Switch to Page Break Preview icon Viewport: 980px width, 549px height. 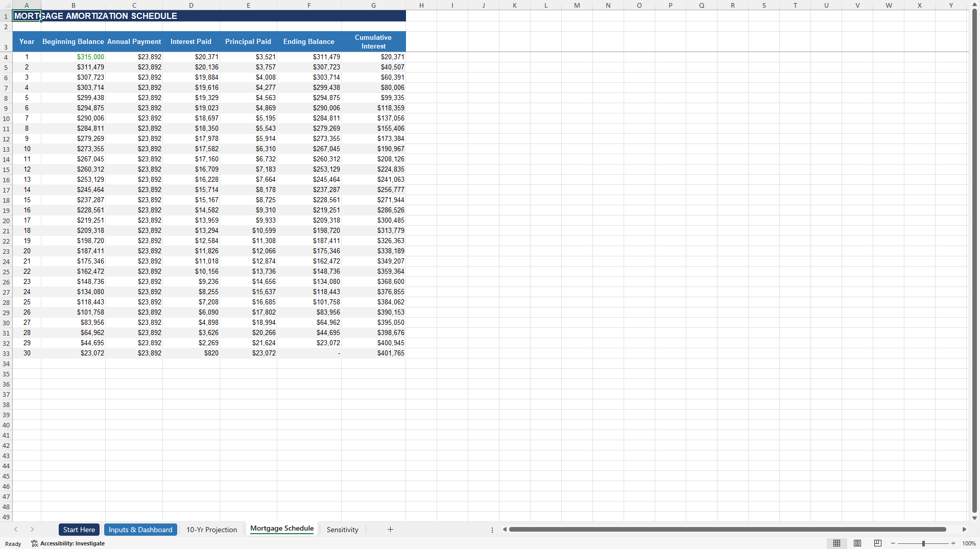(x=878, y=543)
